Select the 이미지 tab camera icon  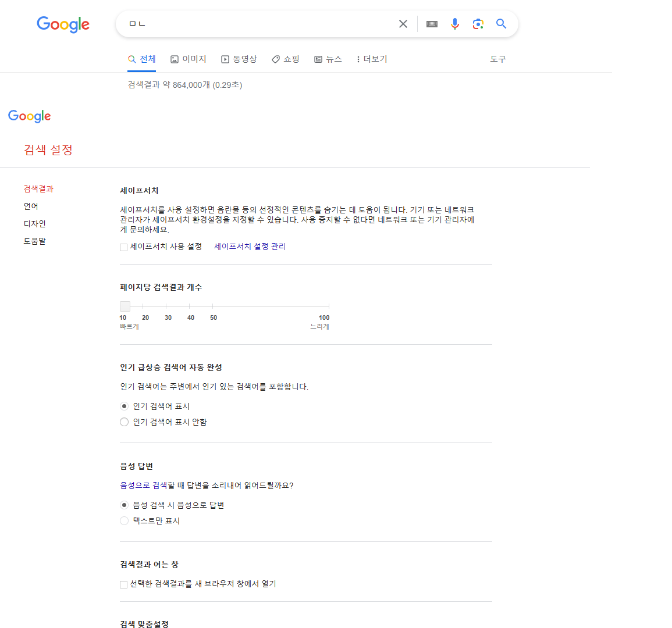click(x=176, y=59)
